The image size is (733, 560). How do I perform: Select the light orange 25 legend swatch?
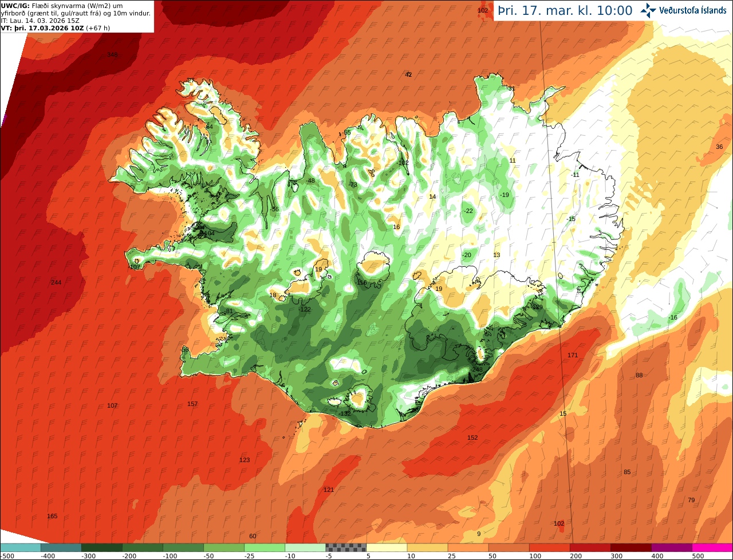(468, 547)
